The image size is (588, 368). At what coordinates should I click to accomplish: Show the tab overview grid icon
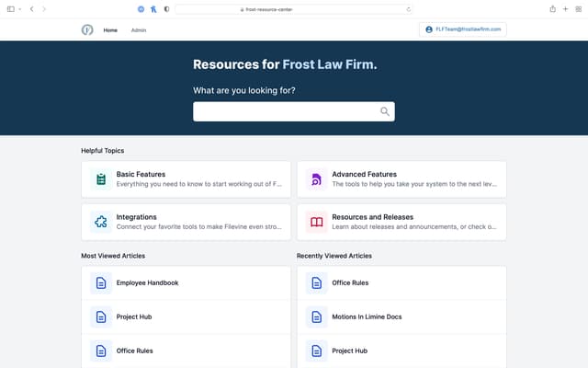click(579, 9)
